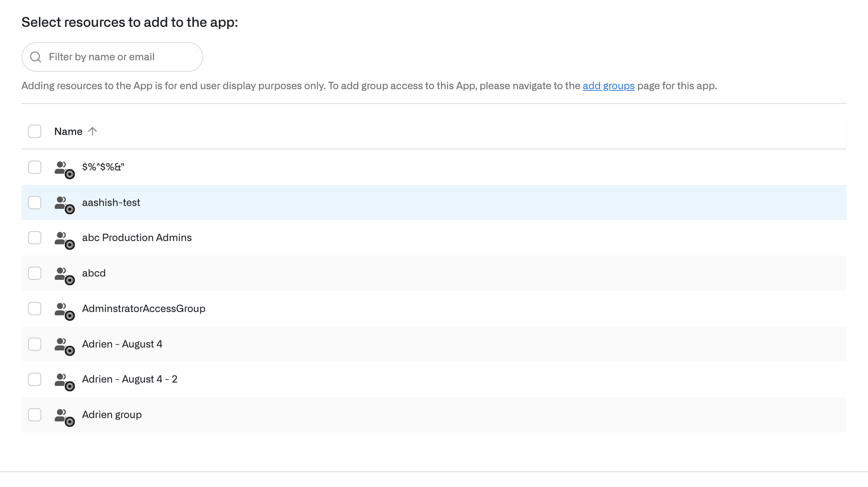Check the aashish-test checkbox

click(35, 203)
